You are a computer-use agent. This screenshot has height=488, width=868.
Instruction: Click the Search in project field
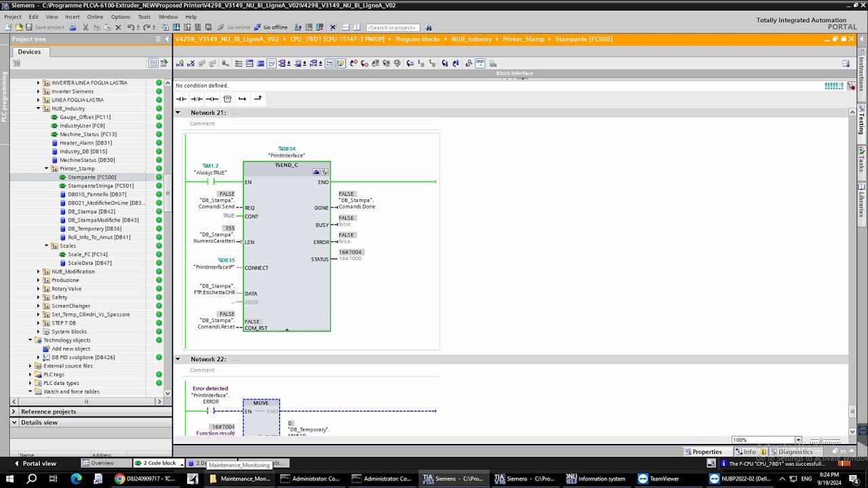pyautogui.click(x=393, y=27)
